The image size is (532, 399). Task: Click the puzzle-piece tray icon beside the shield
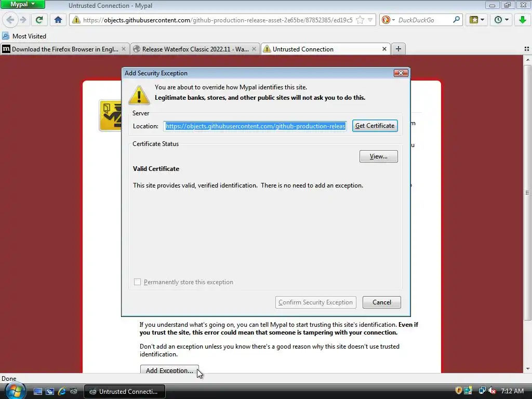468,391
